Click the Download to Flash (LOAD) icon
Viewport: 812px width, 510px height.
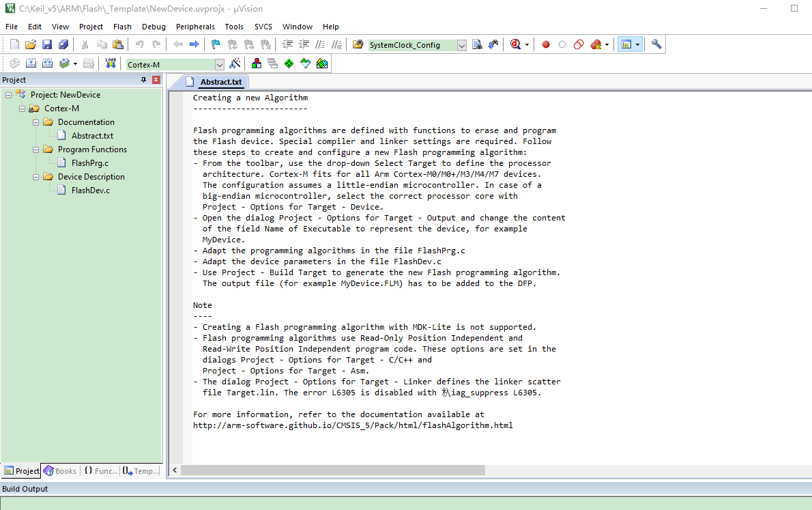coord(111,63)
